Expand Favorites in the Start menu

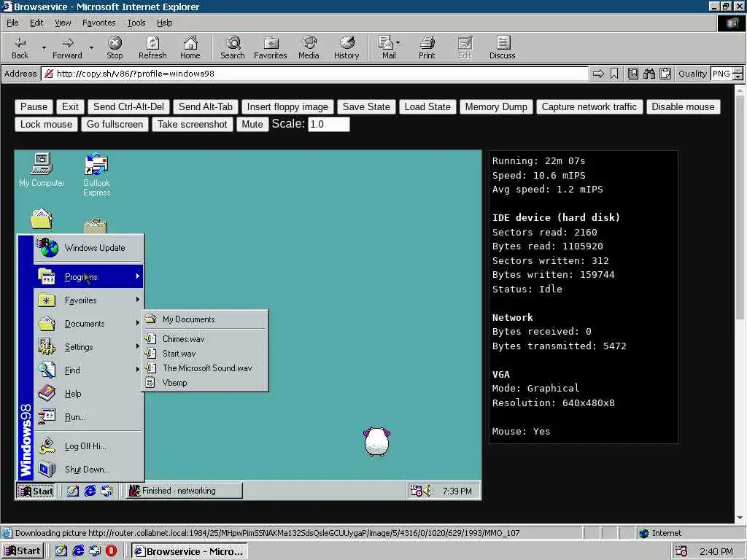pyautogui.click(x=88, y=300)
